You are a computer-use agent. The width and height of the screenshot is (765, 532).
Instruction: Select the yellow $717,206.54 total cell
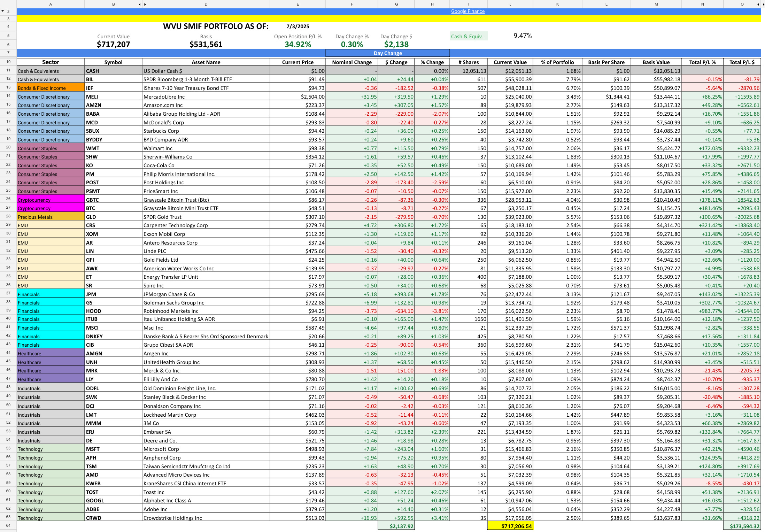510,526
